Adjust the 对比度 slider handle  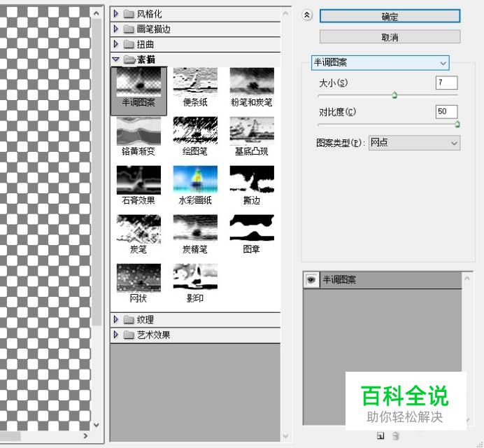point(457,124)
